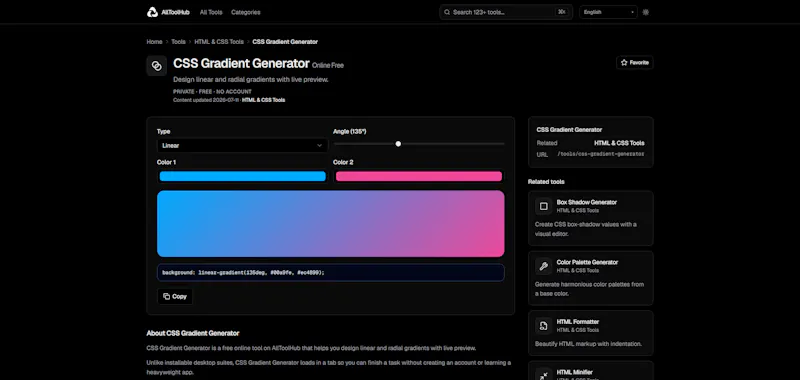The width and height of the screenshot is (800, 380).
Task: Open the Type dropdown showing Linear
Action: coord(242,145)
